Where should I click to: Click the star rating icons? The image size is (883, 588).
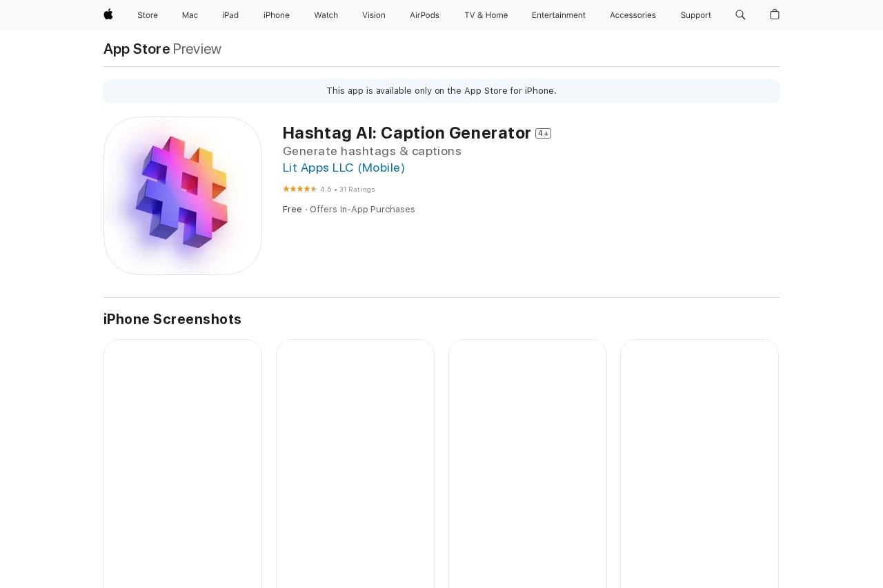[x=299, y=189]
